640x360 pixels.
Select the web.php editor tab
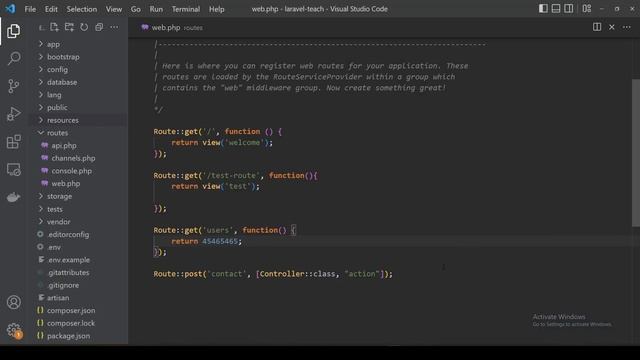172,27
